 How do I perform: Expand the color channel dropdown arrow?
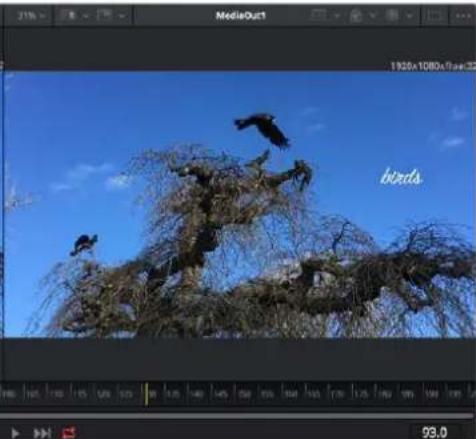[410, 16]
